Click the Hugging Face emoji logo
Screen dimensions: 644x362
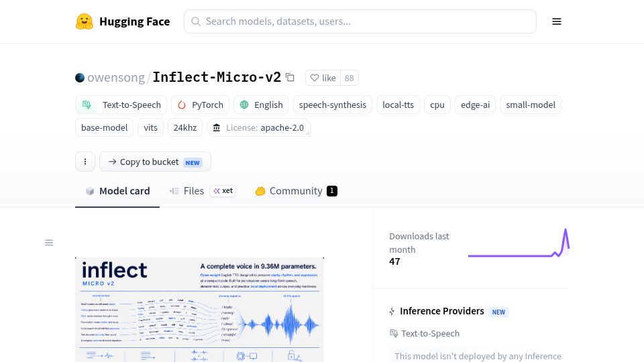point(85,21)
